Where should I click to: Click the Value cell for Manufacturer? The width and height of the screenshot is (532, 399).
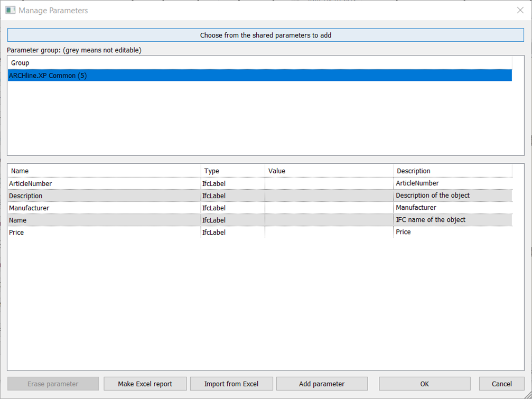pos(329,208)
